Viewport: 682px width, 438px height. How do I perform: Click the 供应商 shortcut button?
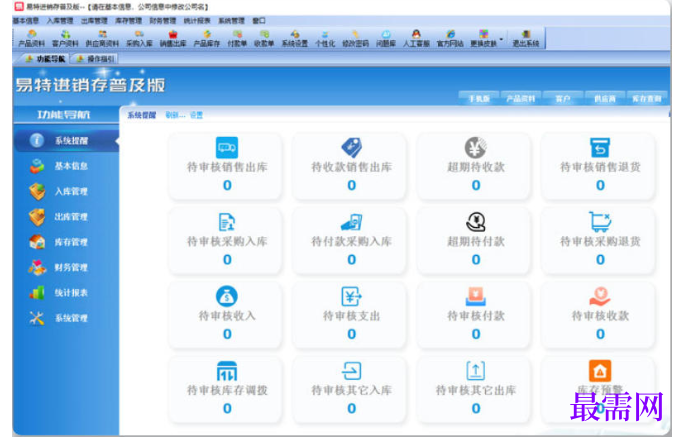pyautogui.click(x=605, y=99)
